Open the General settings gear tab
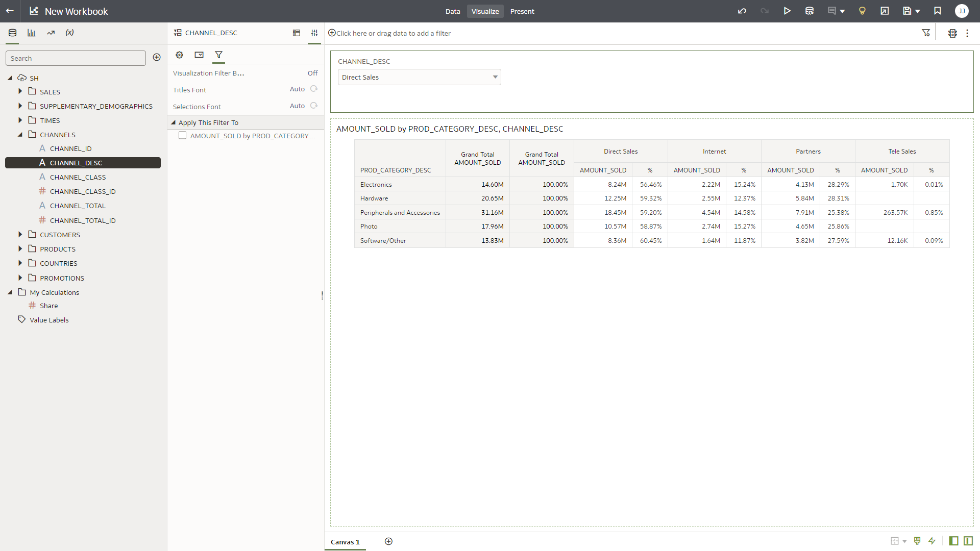This screenshot has height=551, width=980. 180,55
